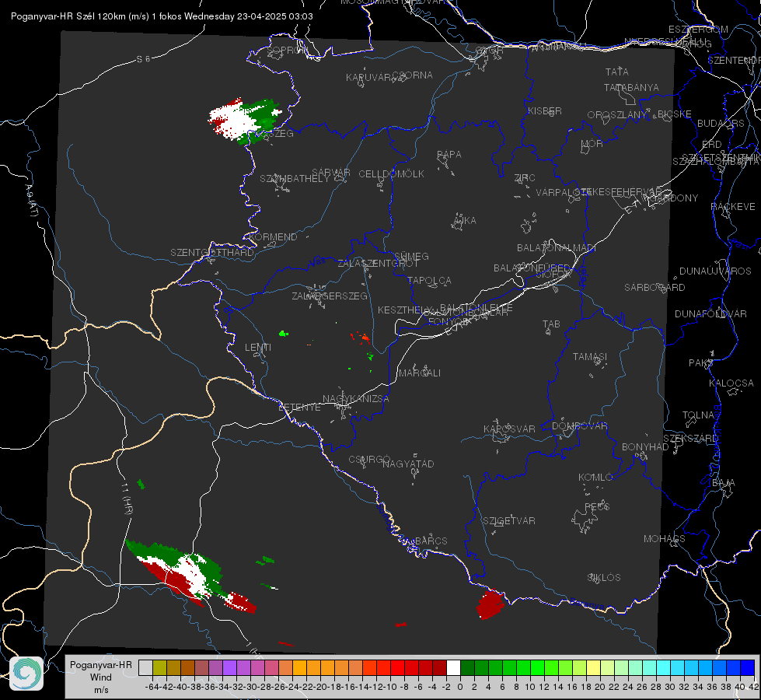
Task: Click the white-green radar echo near Kőszeg
Action: (245, 120)
